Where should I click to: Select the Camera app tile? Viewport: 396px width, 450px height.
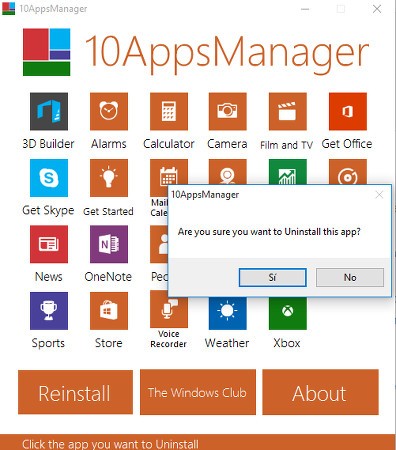(228, 111)
